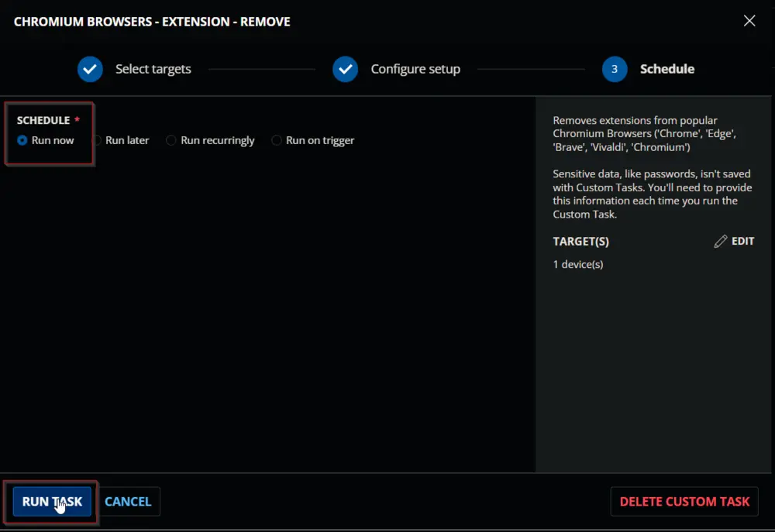Click the dialog title 'CHROMIUM BROWSERS - EXTENSION - REMOVE'
Image resolution: width=775 pixels, height=532 pixels.
pyautogui.click(x=152, y=22)
